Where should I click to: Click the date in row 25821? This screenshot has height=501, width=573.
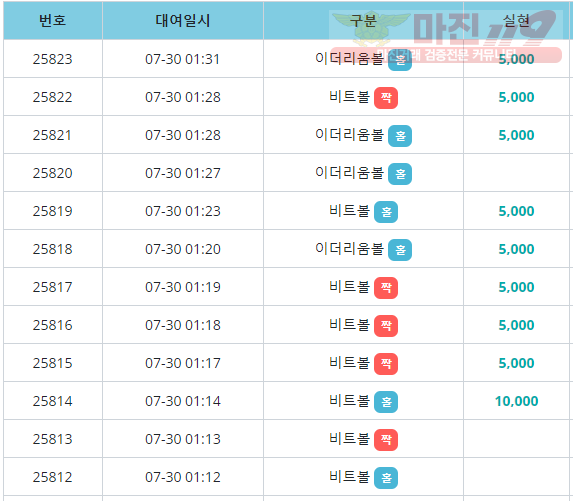click(x=183, y=135)
